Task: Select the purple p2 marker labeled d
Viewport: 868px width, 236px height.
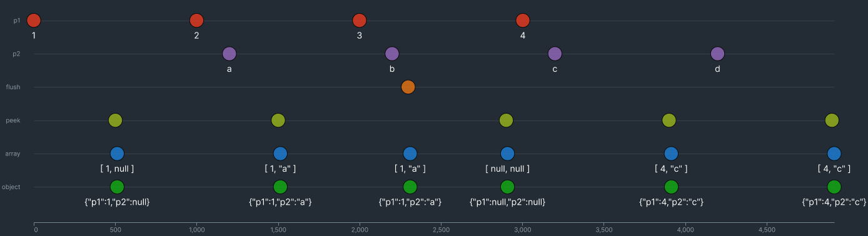Action: (717, 54)
